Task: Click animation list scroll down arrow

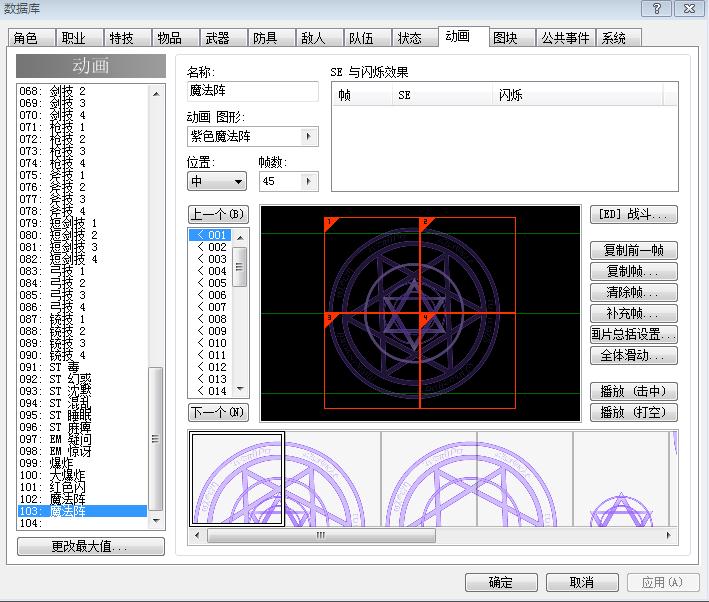Action: point(156,521)
